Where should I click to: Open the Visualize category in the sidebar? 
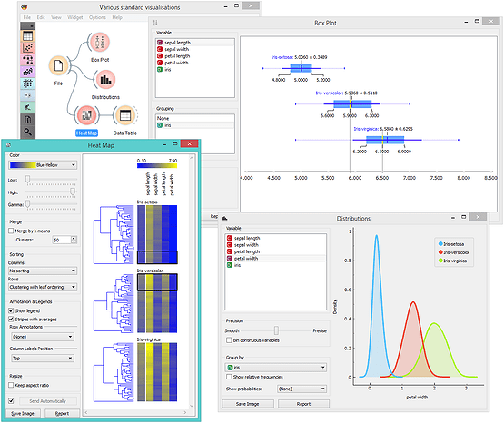point(27,48)
